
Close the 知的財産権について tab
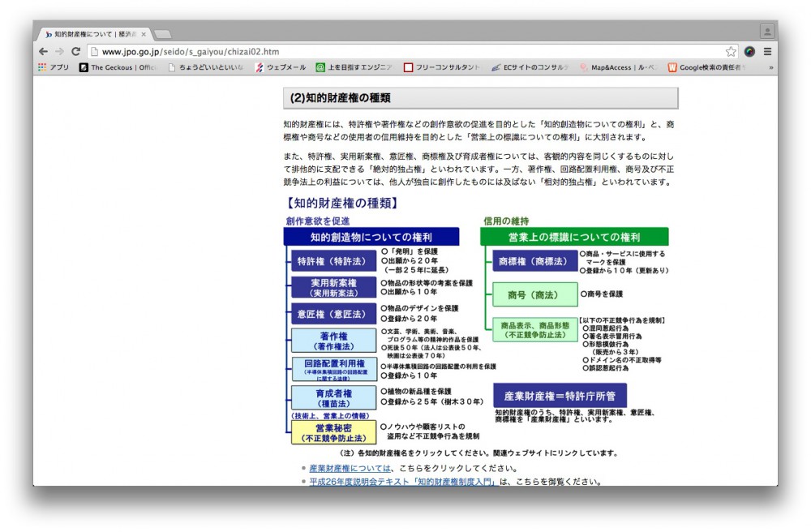click(x=144, y=34)
